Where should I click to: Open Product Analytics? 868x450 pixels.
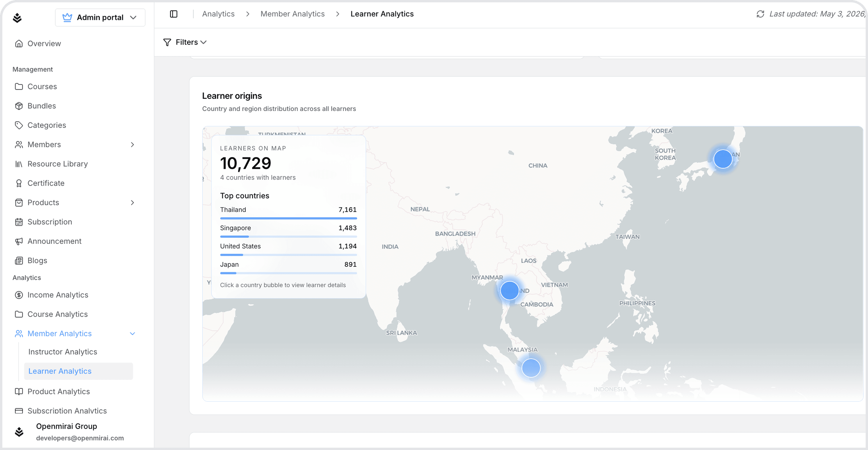point(59,391)
